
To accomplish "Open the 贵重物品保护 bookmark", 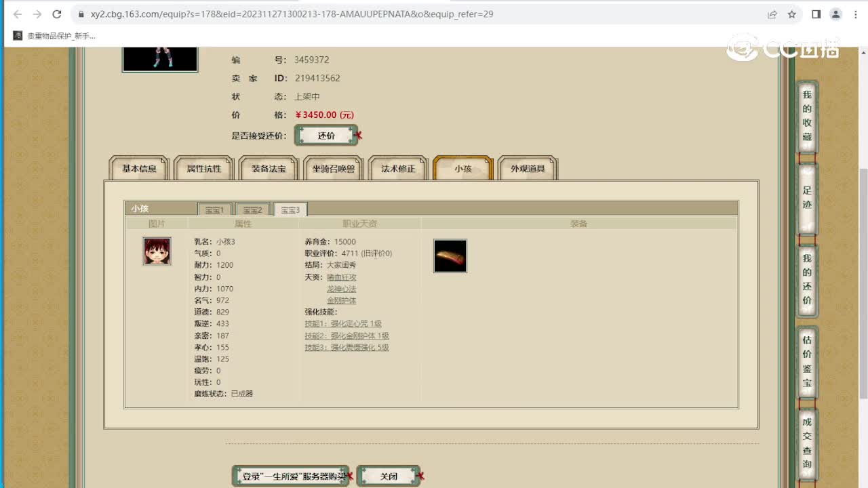I will pyautogui.click(x=55, y=36).
